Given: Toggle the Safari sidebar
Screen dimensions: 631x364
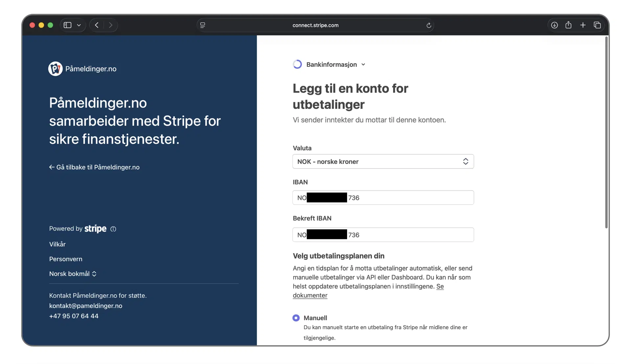Looking at the screenshot, I should [x=67, y=25].
